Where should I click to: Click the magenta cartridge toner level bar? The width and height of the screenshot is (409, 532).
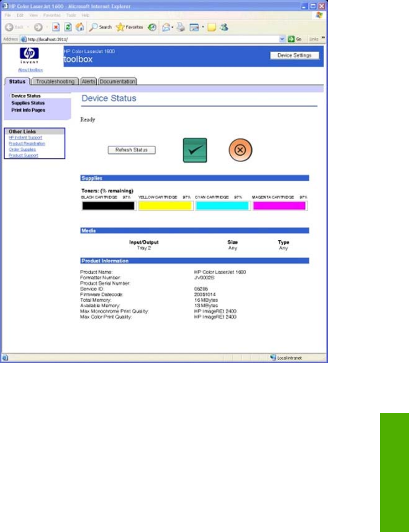(280, 206)
